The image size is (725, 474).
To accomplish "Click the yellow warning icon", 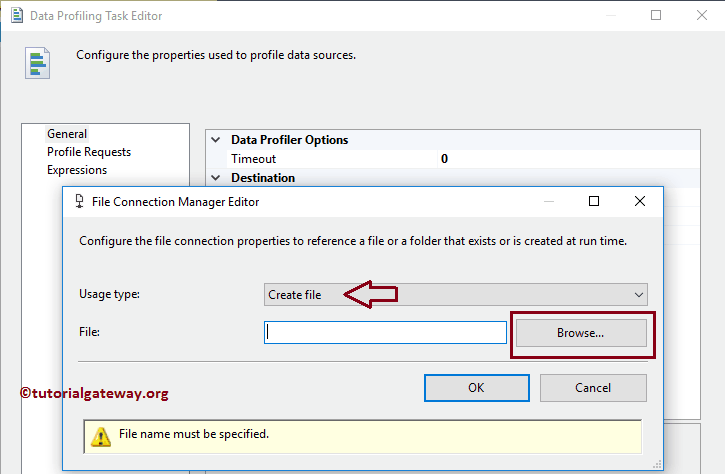I will click(x=101, y=436).
